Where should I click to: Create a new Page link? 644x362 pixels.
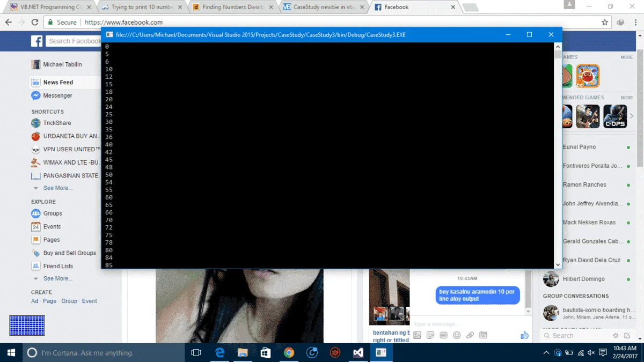pos(49,301)
